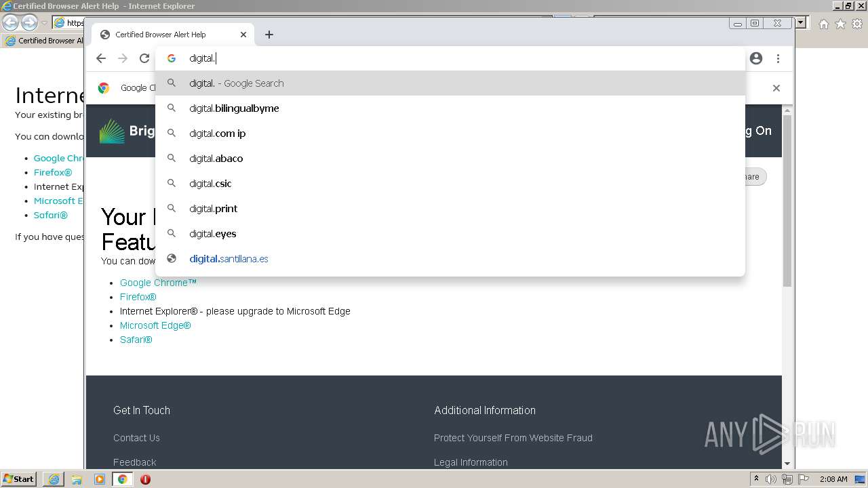Open IE address bar dropdown arrow
This screenshot has height=488, width=868.
click(801, 22)
